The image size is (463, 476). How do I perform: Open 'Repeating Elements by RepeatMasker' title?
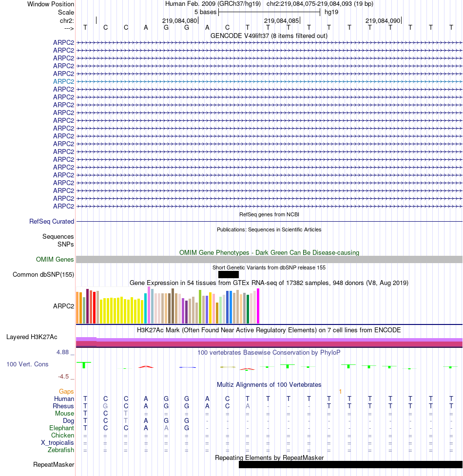click(269, 457)
